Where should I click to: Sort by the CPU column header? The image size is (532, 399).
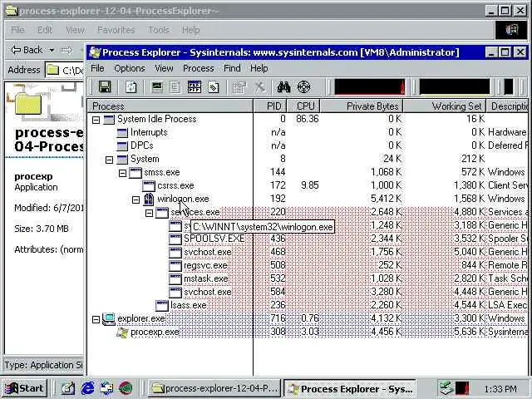tap(303, 106)
